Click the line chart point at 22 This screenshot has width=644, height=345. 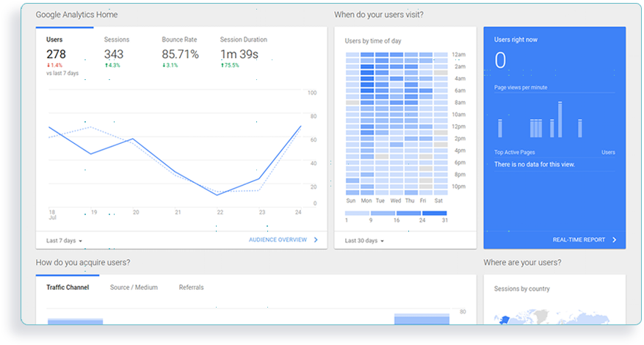click(217, 194)
